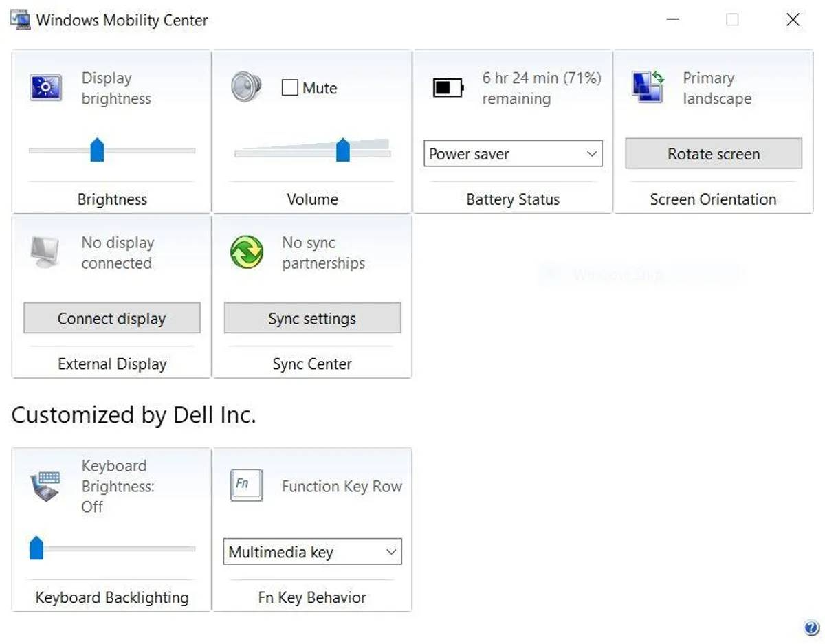Click the Fn key icon in Function Key Row

coord(245,485)
